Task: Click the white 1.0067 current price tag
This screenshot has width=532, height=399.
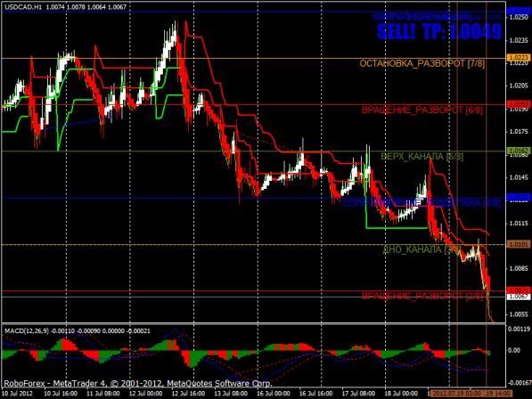Action: tap(519, 297)
